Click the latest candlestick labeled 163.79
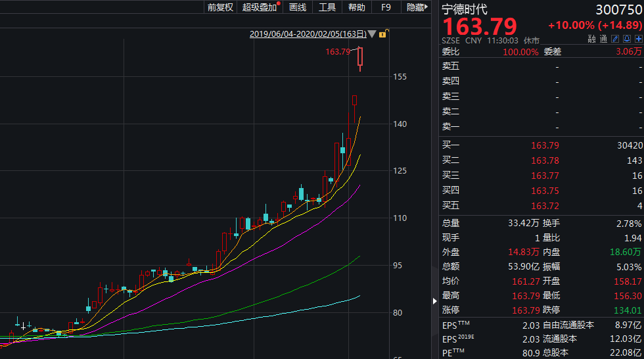 [360, 59]
